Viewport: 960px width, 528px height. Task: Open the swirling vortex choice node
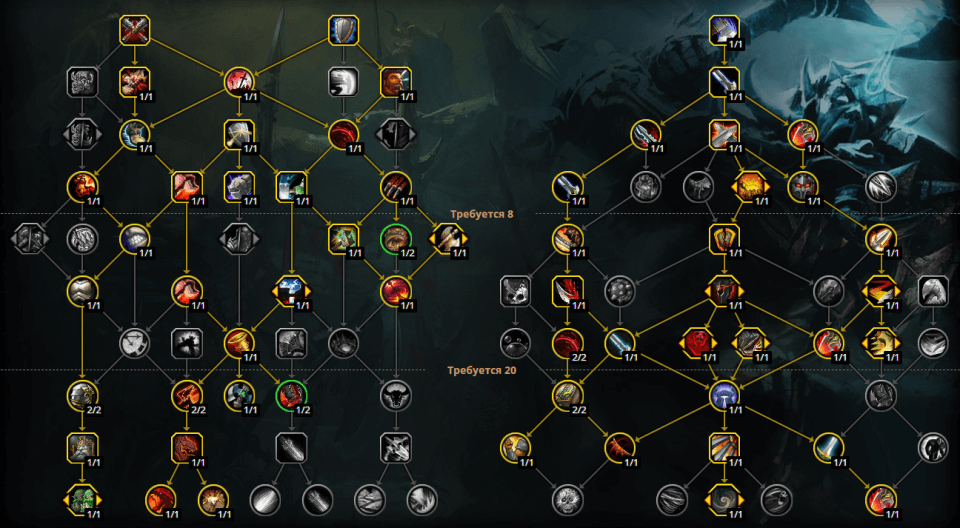pyautogui.click(x=725, y=499)
